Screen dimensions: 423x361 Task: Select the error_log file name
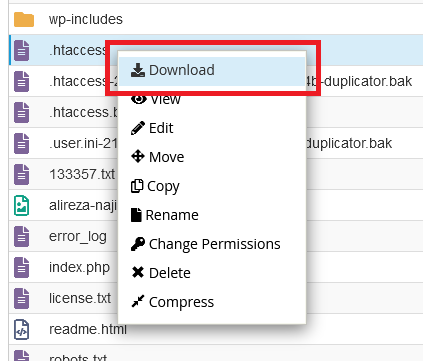(78, 237)
